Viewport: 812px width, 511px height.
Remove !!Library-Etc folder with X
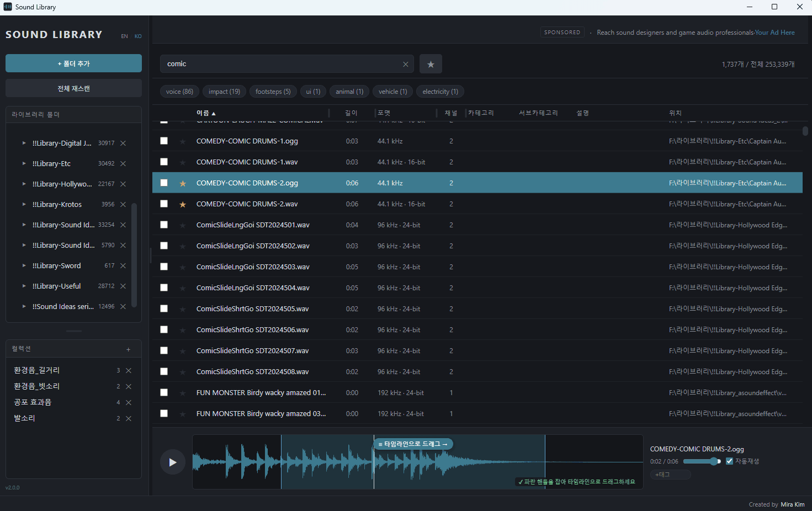123,163
